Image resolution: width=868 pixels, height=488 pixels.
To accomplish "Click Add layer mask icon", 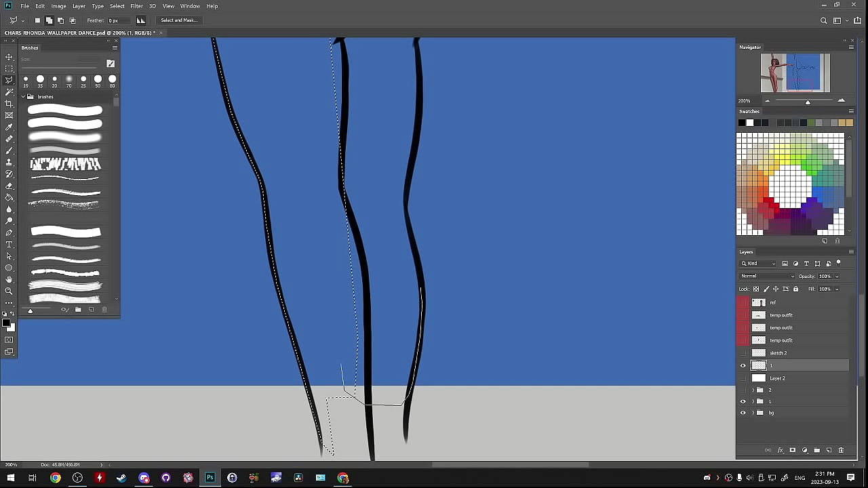I will (x=792, y=450).
